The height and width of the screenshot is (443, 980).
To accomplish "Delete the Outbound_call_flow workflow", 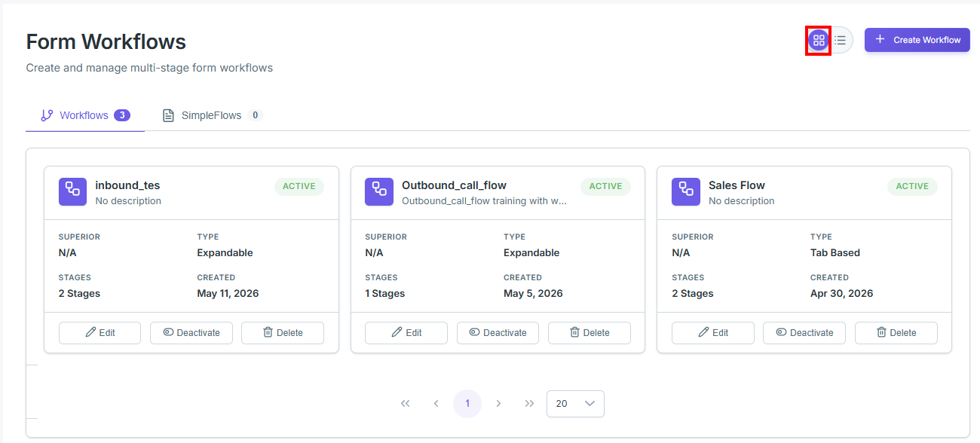I will point(590,333).
